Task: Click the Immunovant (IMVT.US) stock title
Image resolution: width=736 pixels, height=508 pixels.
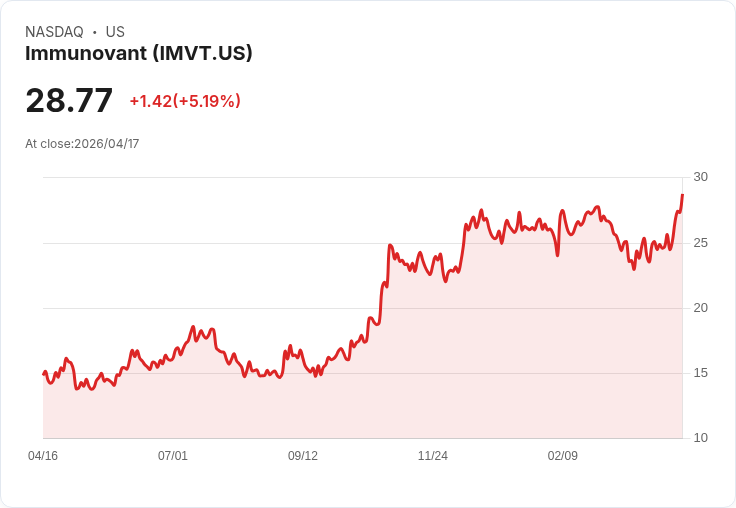Action: click(138, 53)
